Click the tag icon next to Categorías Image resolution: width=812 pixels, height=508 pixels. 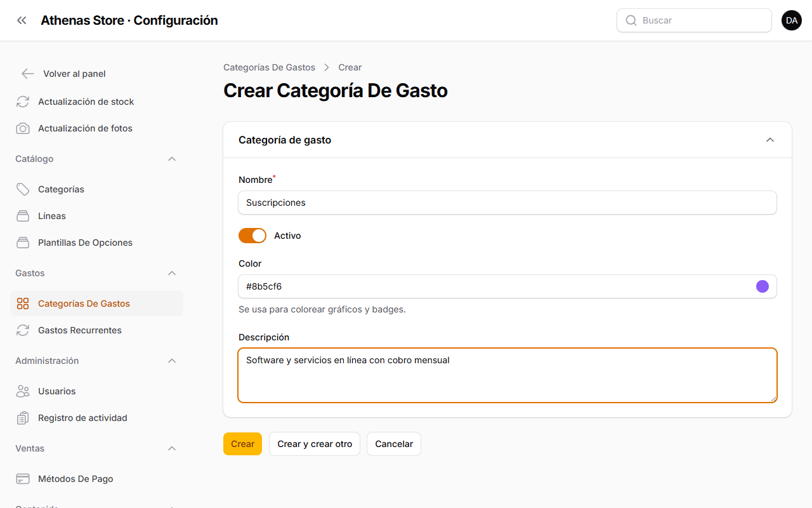pyautogui.click(x=23, y=189)
